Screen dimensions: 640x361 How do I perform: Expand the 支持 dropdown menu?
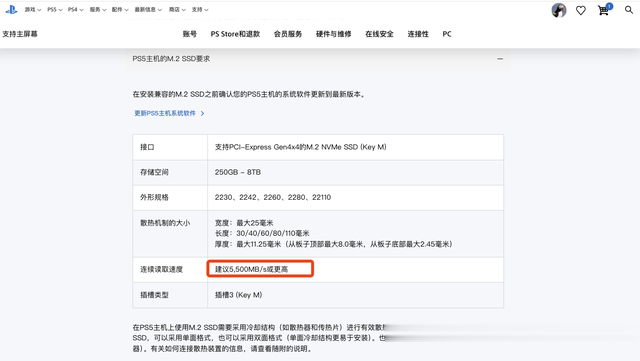[x=200, y=9]
